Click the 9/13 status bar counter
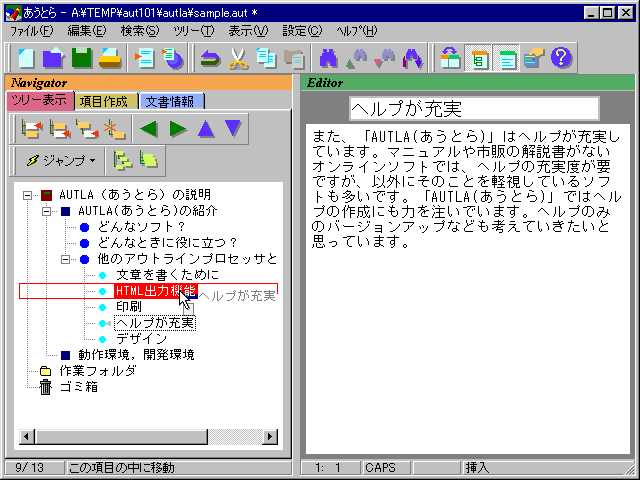 point(34,467)
